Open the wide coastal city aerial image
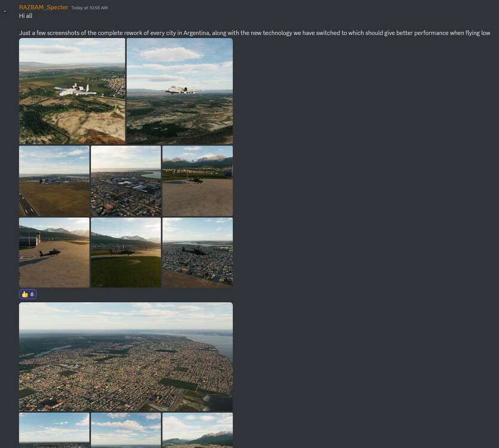This screenshot has width=499, height=448. (125, 357)
